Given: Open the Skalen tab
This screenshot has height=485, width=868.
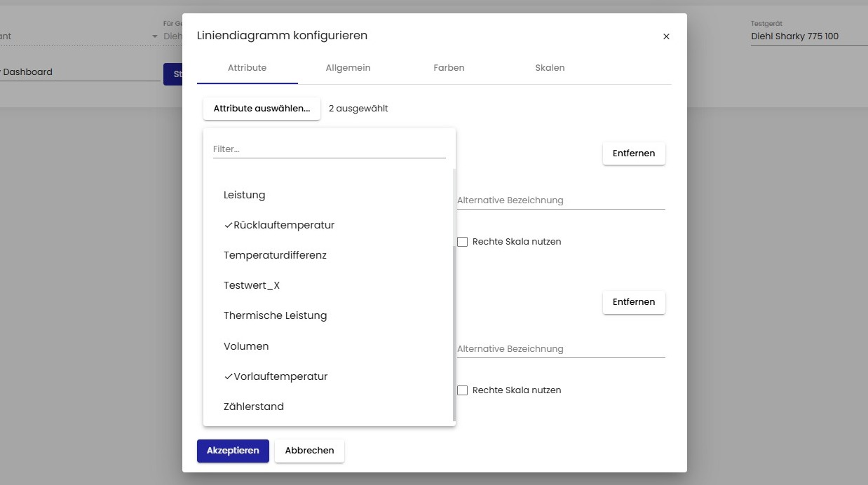Looking at the screenshot, I should 550,68.
